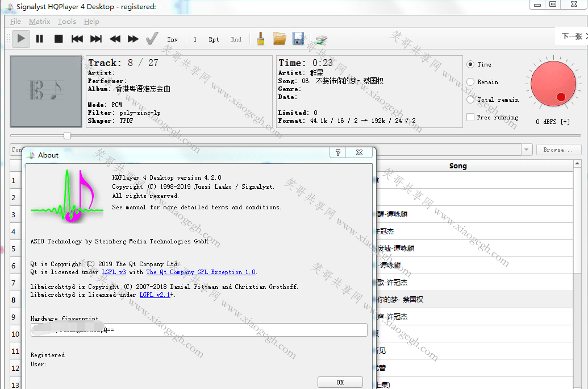Click the HQPlayer logo in About dialog
The width and height of the screenshot is (588, 389).
coord(66,196)
